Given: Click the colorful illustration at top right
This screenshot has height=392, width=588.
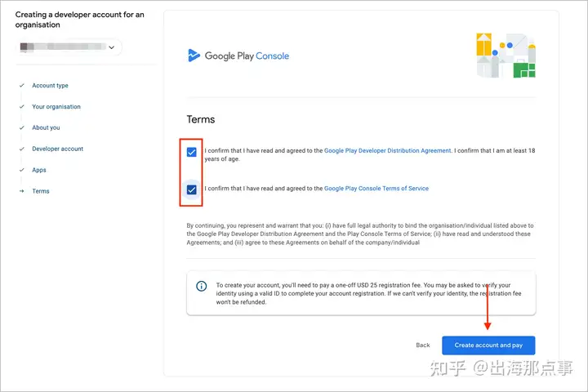Looking at the screenshot, I should 506,56.
